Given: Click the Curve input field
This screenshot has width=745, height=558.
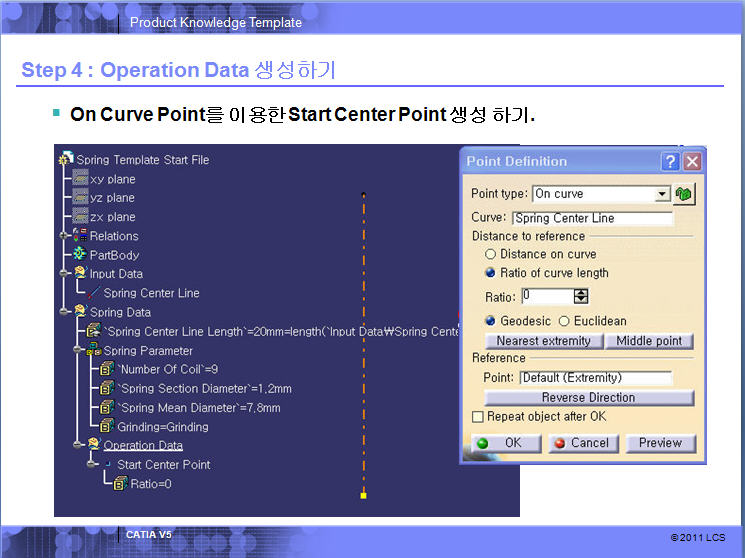Looking at the screenshot, I should (592, 218).
